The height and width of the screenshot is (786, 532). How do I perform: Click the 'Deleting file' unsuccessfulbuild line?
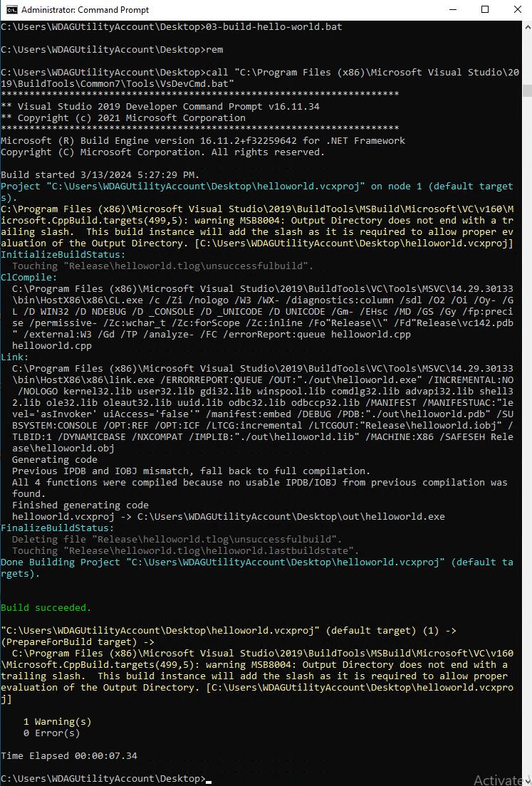coord(177,540)
